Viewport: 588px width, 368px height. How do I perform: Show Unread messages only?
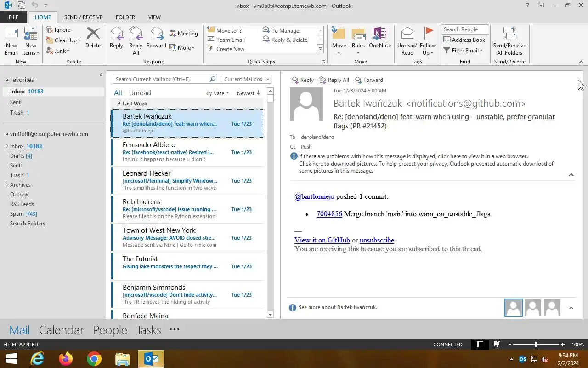140,93
